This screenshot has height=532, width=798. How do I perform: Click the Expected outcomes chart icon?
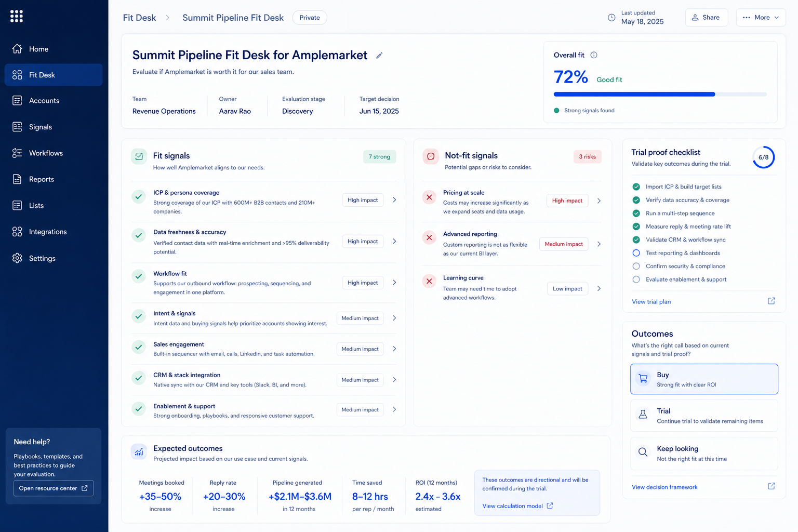139,452
